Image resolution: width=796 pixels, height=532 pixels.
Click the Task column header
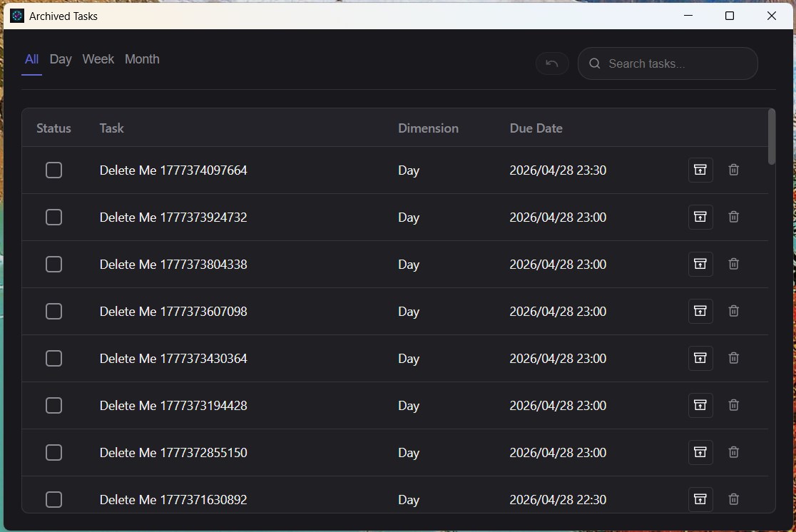tap(112, 128)
